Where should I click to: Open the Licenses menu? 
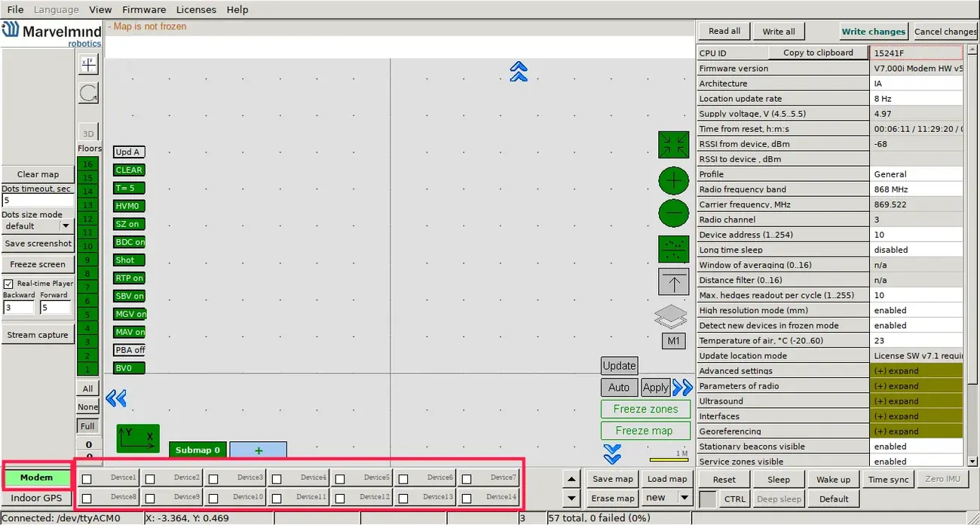tap(196, 10)
